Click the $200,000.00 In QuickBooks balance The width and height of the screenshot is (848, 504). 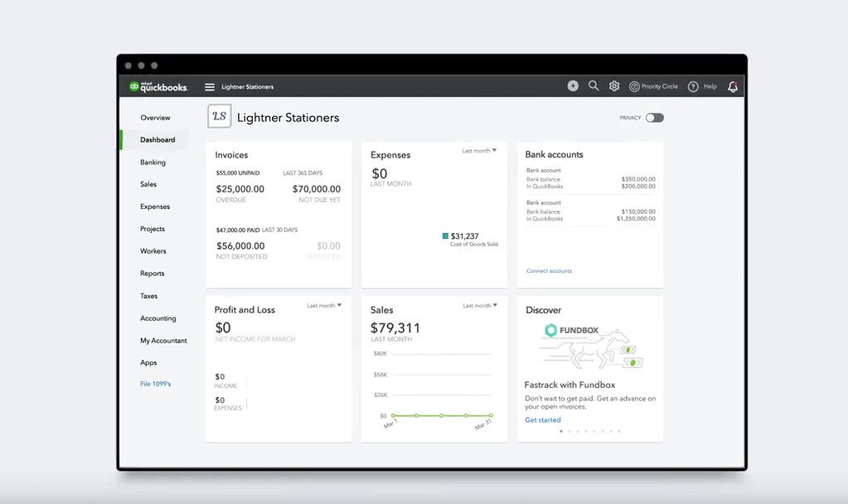(638, 186)
